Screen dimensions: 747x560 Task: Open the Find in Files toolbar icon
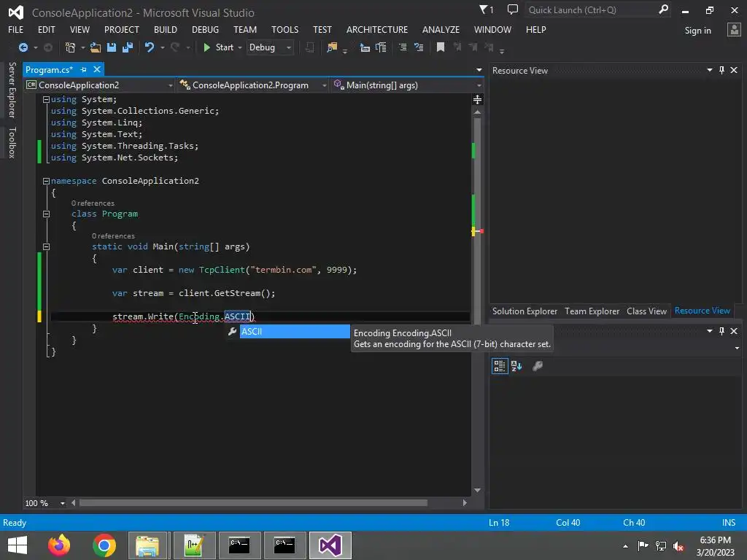pos(332,47)
